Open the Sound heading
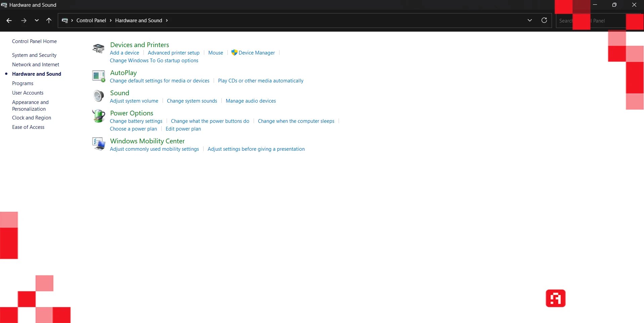644x323 pixels. click(x=120, y=93)
